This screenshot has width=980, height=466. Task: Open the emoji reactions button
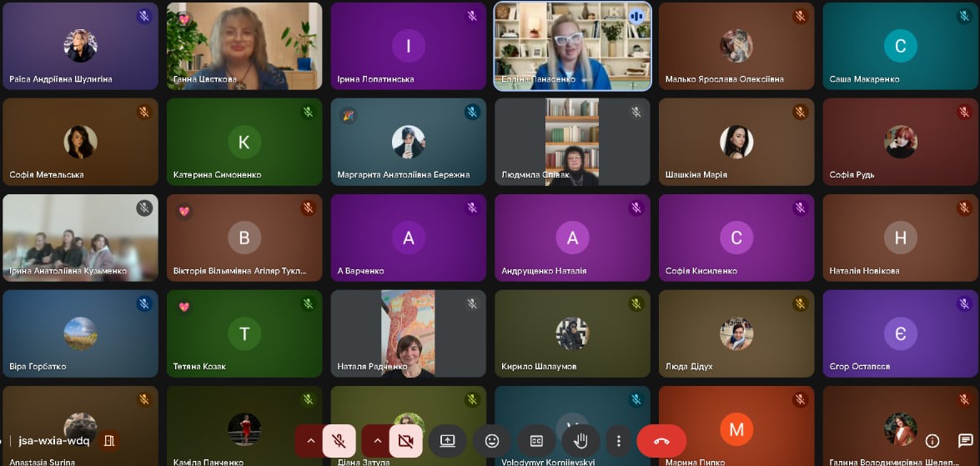click(x=492, y=441)
